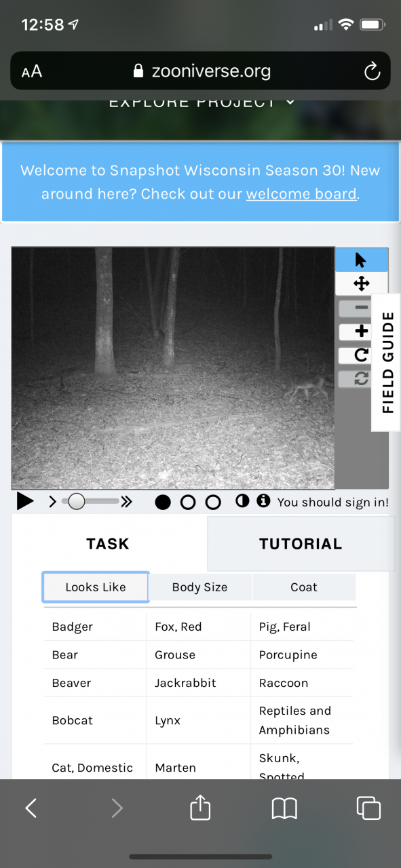Viewport: 401px width, 868px height.
Task: Reset the image view
Action: (362, 379)
